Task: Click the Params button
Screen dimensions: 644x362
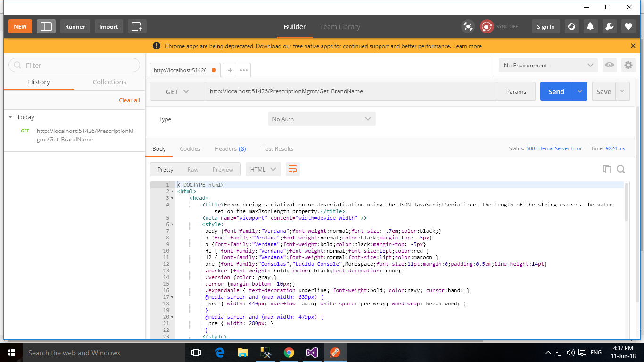Action: click(516, 92)
